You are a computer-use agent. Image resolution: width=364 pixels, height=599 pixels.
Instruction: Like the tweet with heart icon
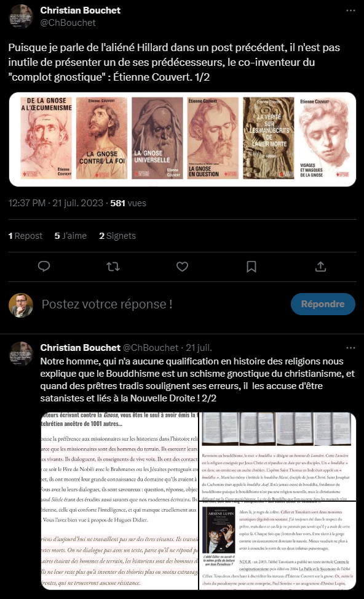[182, 267]
